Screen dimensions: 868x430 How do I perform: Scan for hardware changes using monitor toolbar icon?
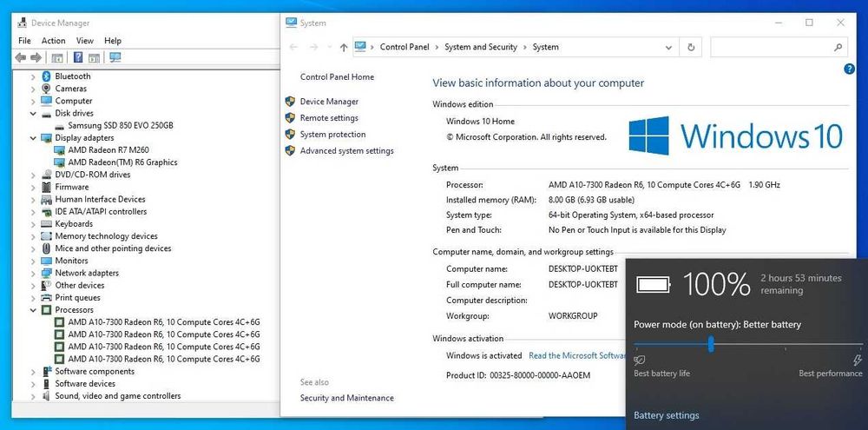coord(115,57)
